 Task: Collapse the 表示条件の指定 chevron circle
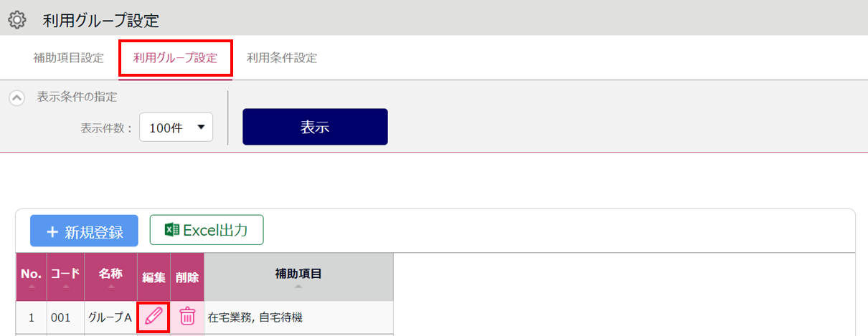pos(17,98)
